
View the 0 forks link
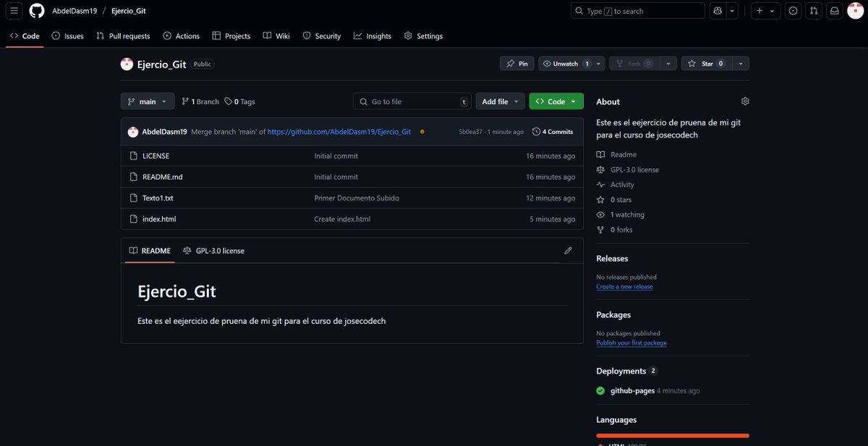point(614,230)
